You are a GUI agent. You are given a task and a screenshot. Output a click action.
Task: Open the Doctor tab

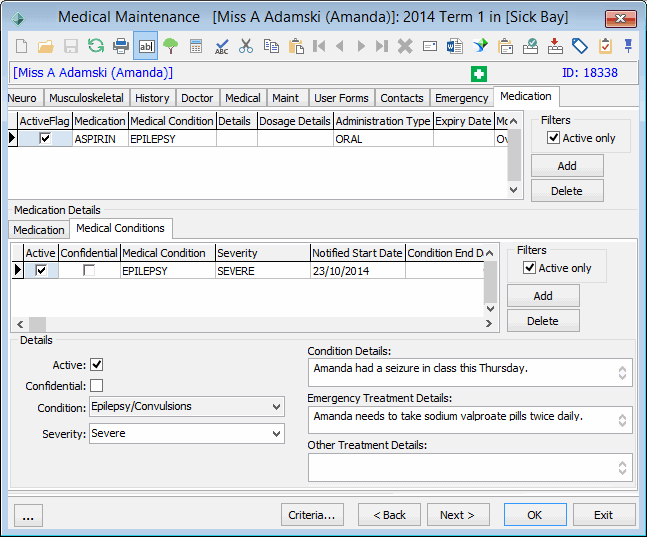point(197,98)
